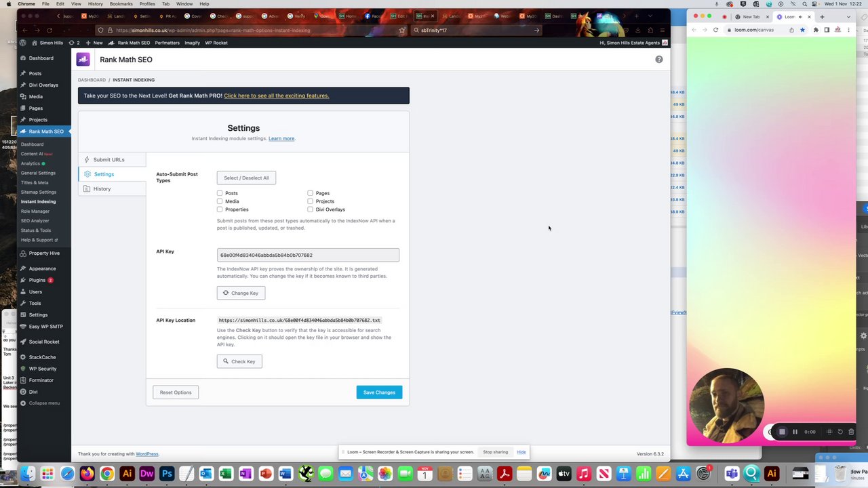Screen dimensions: 868x488
Task: Open Dreamweaver from the Dock
Action: (146, 474)
